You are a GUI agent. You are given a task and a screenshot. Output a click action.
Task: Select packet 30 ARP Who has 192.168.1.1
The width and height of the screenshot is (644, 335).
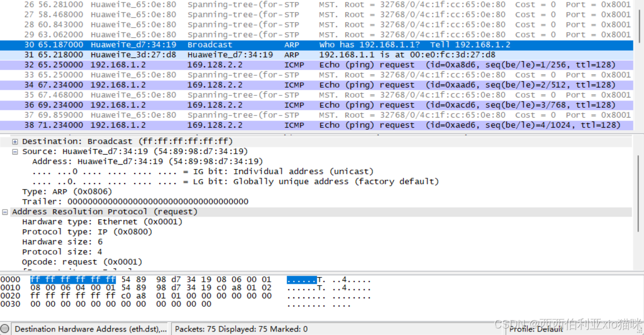click(x=316, y=45)
